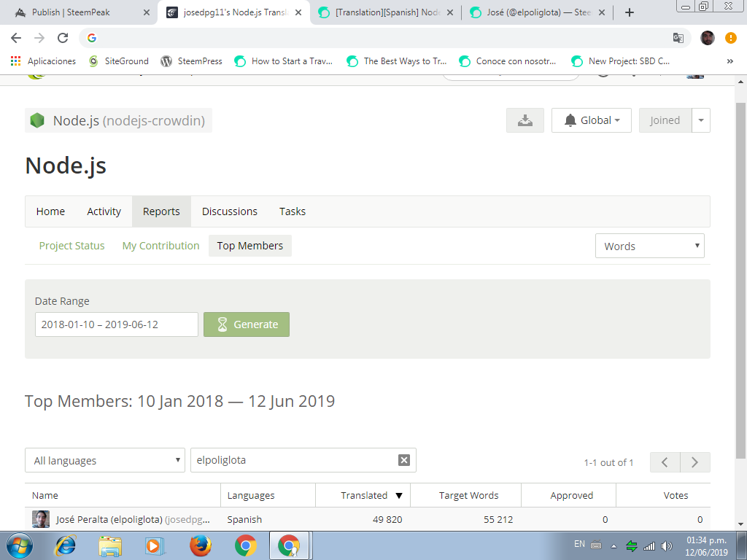747x560 pixels.
Task: Sort by the Languages column header
Action: pyautogui.click(x=268, y=495)
